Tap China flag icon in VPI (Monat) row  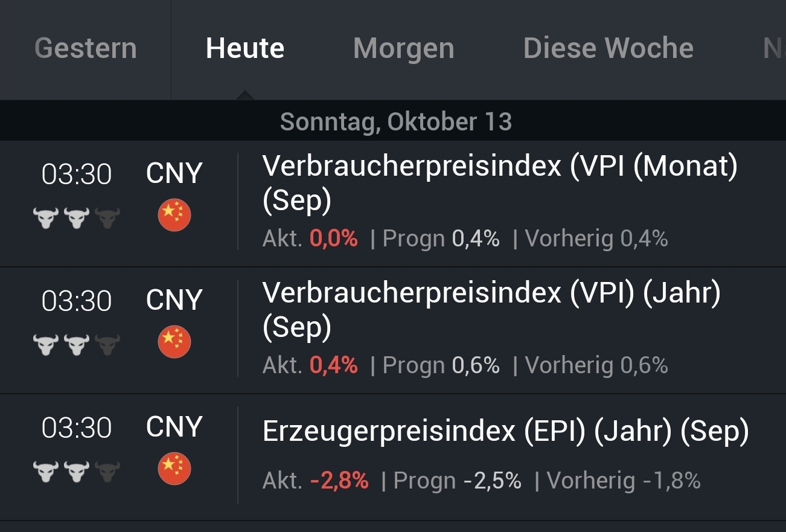(x=174, y=216)
